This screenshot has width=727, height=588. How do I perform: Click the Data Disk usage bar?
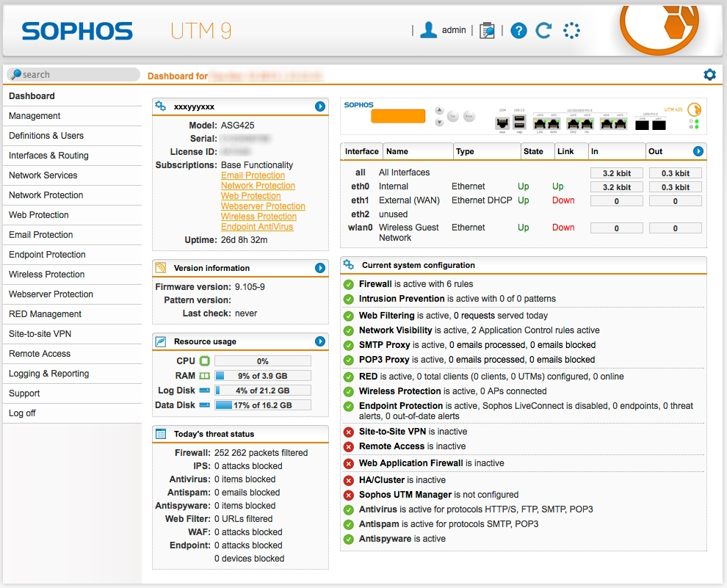click(x=263, y=405)
